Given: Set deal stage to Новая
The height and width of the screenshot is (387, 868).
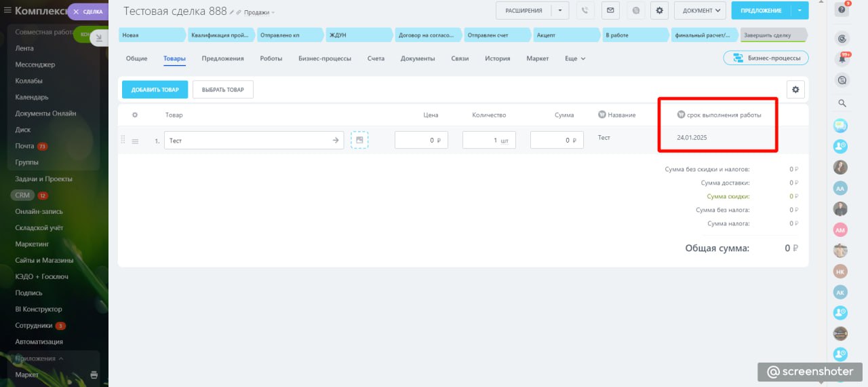Looking at the screenshot, I should point(151,35).
